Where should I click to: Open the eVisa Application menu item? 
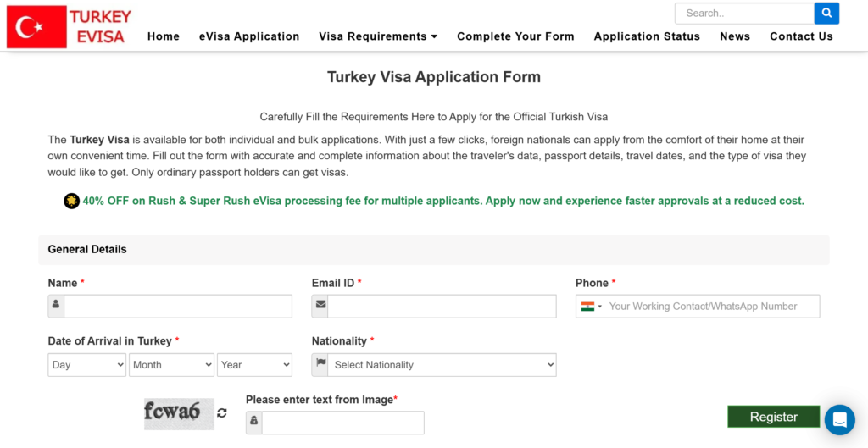249,36
